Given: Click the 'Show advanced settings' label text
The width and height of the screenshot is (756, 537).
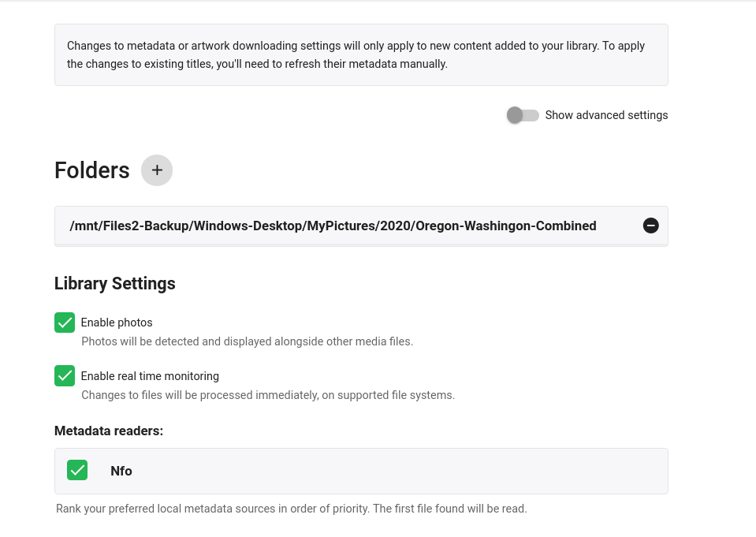Looking at the screenshot, I should click(x=606, y=115).
